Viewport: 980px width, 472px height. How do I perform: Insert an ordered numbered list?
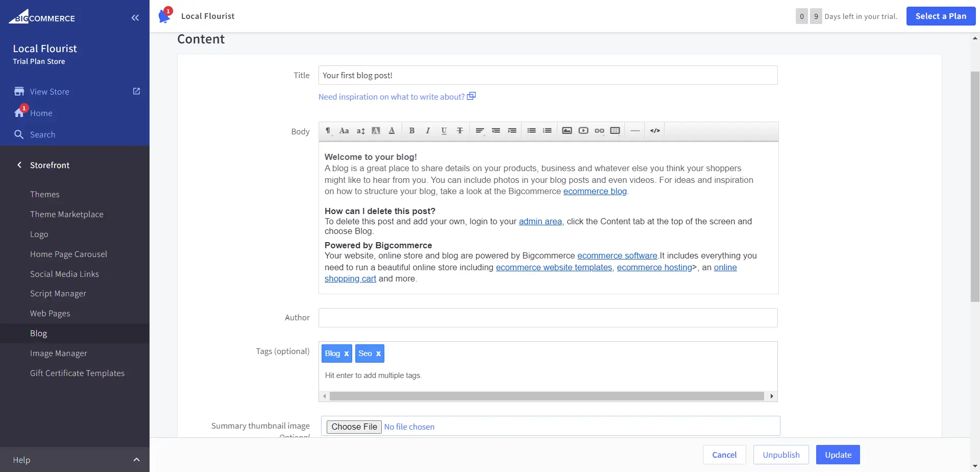pos(547,131)
